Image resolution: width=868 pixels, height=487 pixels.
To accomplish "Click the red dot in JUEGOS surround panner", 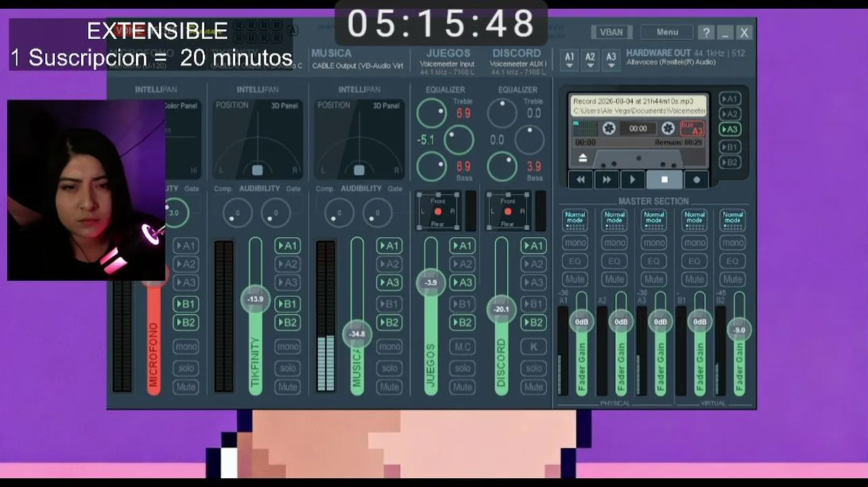I will (438, 212).
